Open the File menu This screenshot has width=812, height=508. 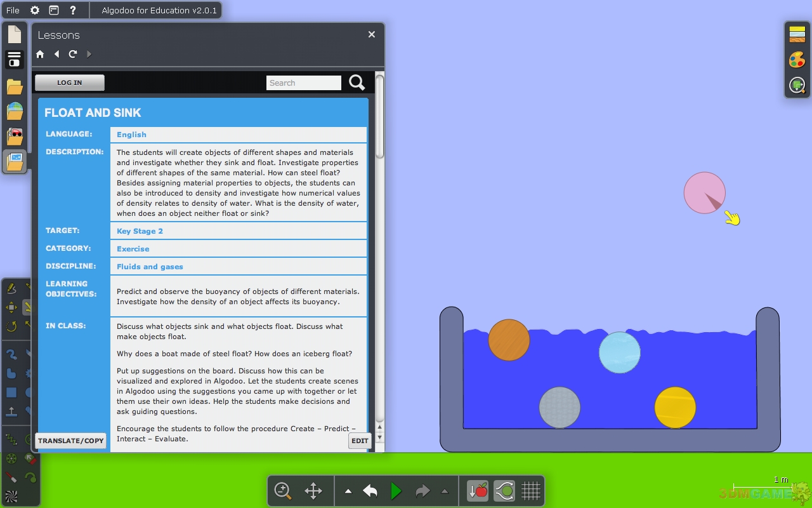coord(13,10)
